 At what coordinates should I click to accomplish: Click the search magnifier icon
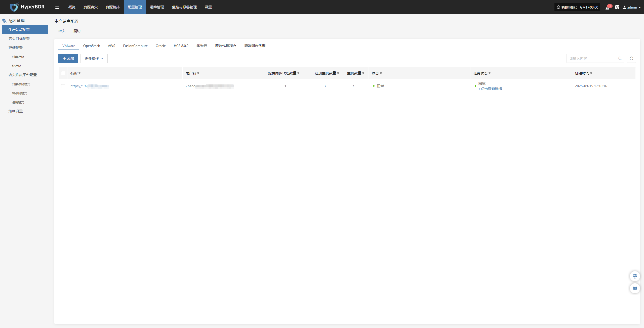(x=620, y=58)
